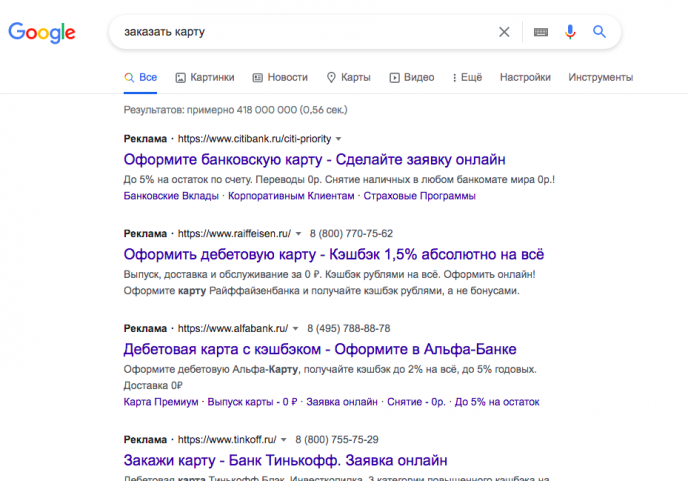
Task: Expand the citibank.ru ad dropdown arrow
Action: [338, 139]
